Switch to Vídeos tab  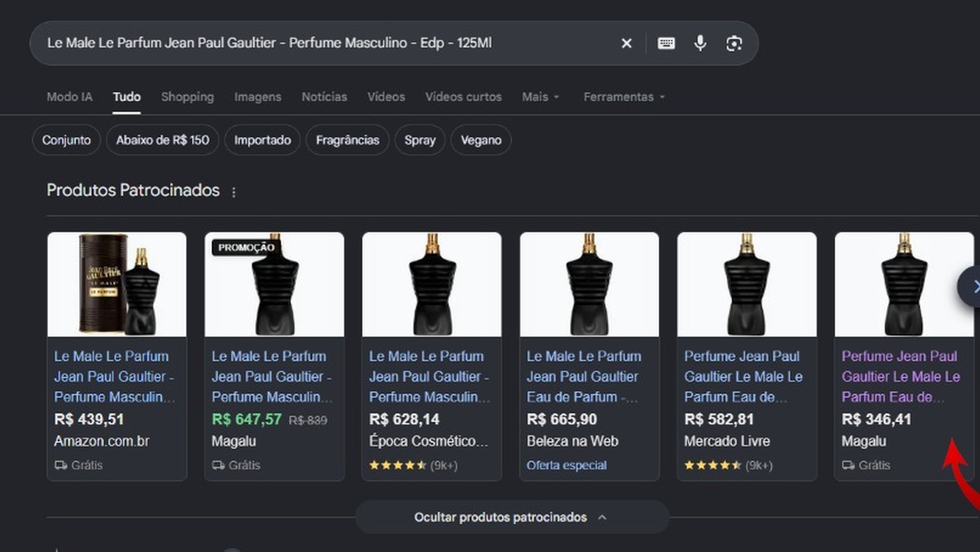[386, 97]
